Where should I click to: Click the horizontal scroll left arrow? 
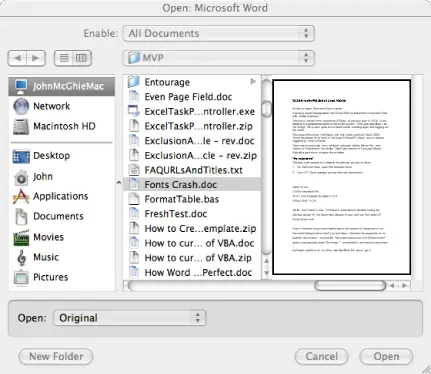[393, 285]
